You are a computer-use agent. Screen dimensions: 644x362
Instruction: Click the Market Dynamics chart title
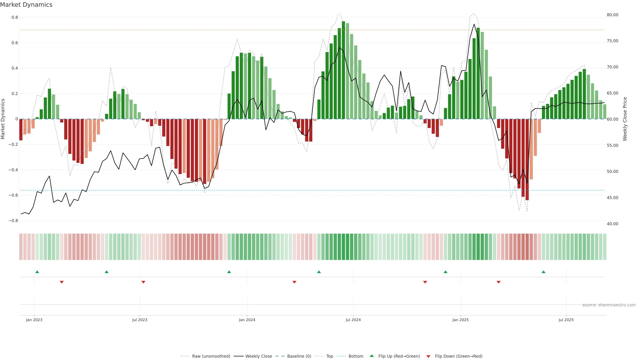[26, 5]
